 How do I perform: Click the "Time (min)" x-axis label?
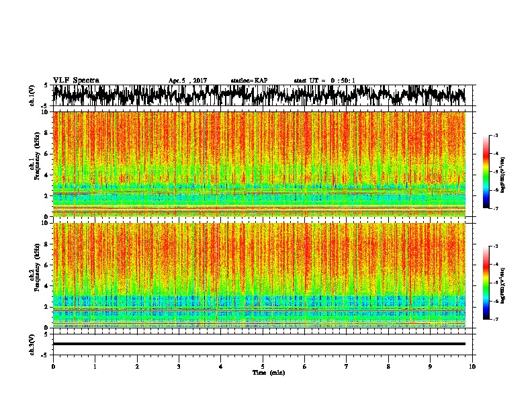(269, 373)
